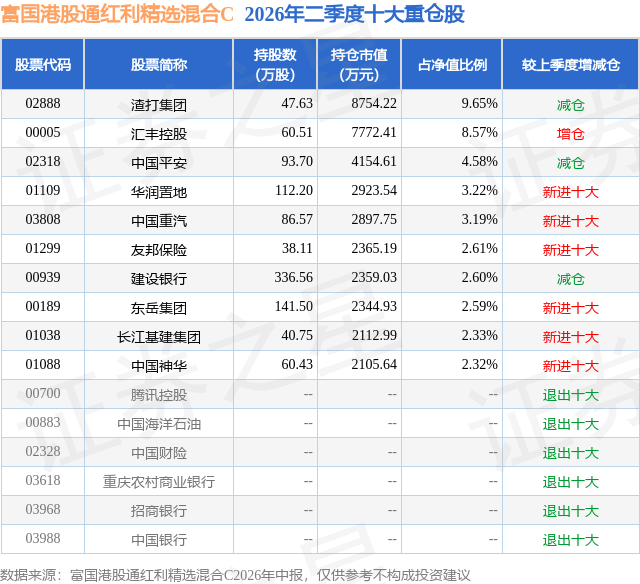Open 友邦保险 stock entry
640x584 pixels.
[159, 249]
